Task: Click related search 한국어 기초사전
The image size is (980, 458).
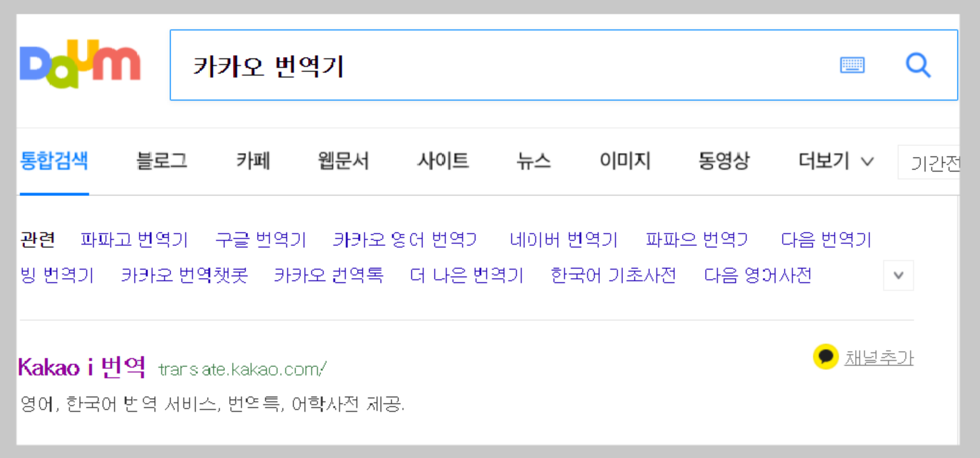Action: point(613,275)
